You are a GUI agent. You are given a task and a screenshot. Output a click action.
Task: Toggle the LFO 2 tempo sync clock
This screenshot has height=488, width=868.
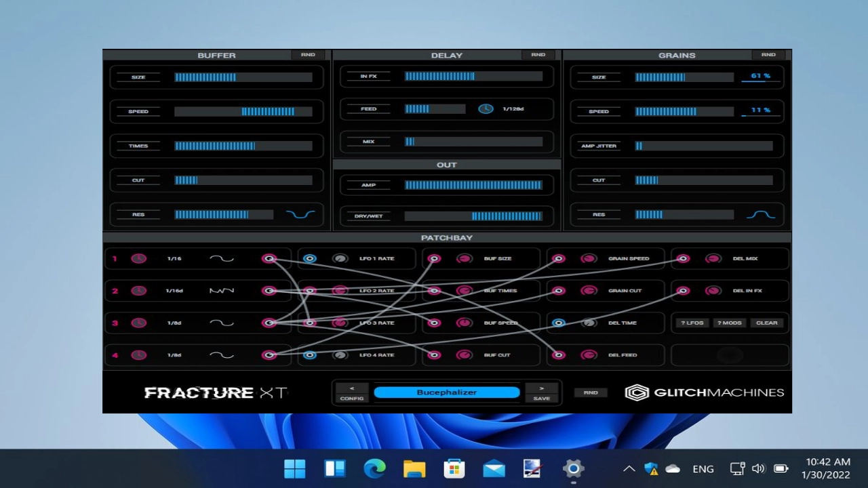138,291
